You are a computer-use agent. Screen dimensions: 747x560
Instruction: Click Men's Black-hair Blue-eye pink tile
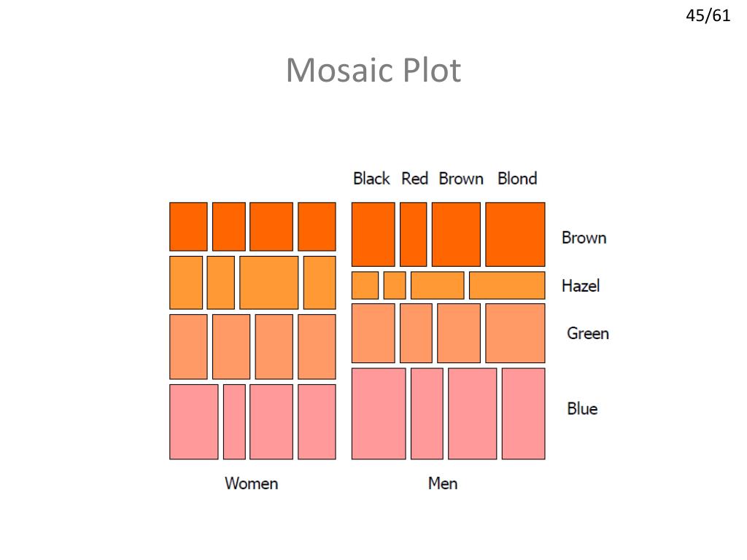click(379, 413)
